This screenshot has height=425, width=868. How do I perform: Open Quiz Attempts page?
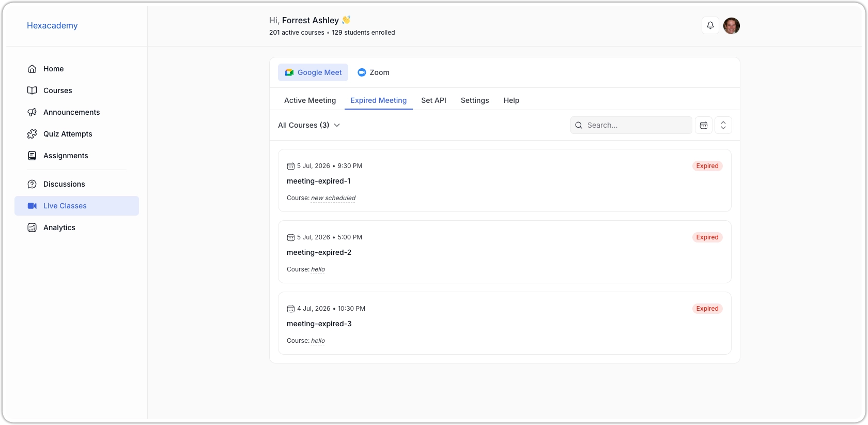click(76, 134)
